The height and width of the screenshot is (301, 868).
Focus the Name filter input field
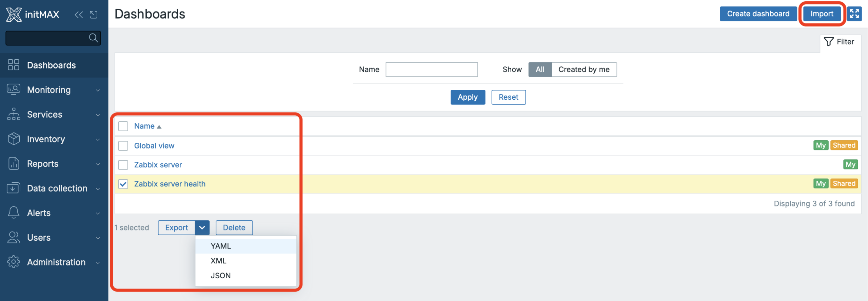(431, 69)
